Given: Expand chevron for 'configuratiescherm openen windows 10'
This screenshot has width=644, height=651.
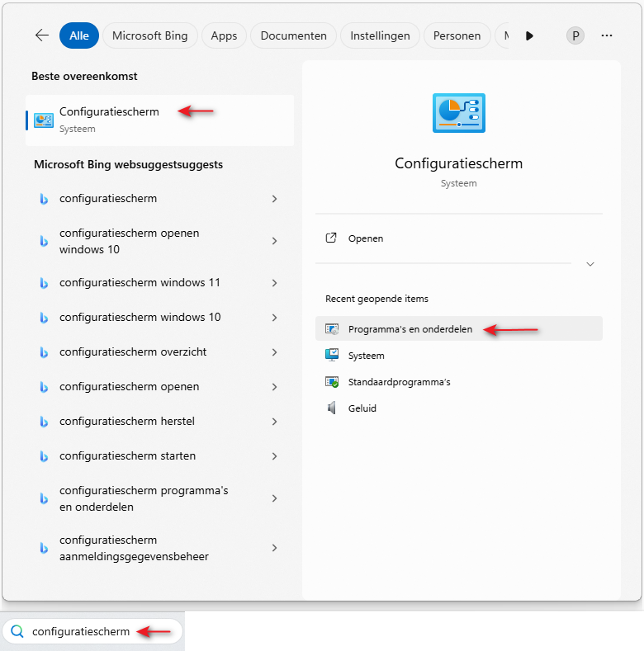Looking at the screenshot, I should [274, 241].
